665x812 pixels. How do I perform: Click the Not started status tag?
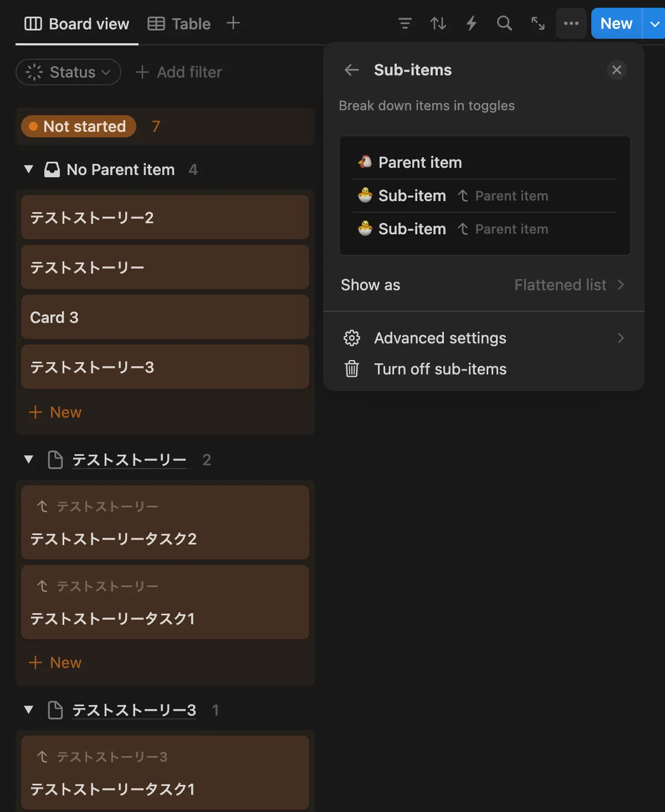(79, 126)
